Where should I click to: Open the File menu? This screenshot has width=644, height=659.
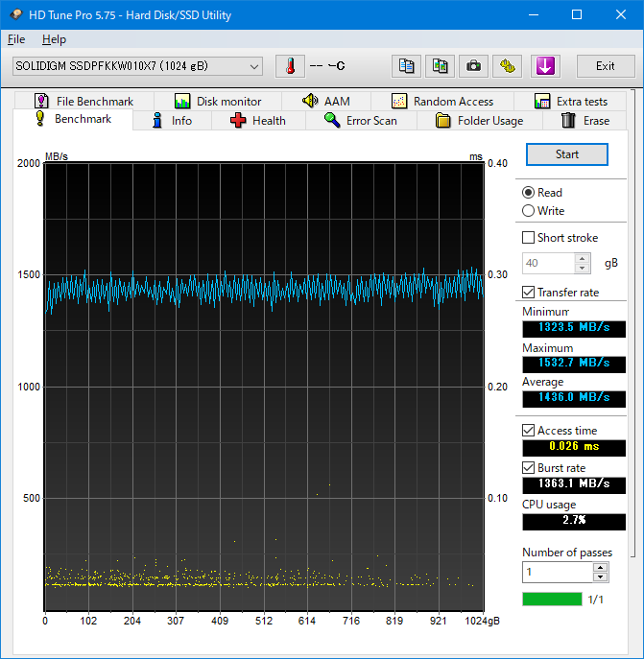(x=16, y=39)
